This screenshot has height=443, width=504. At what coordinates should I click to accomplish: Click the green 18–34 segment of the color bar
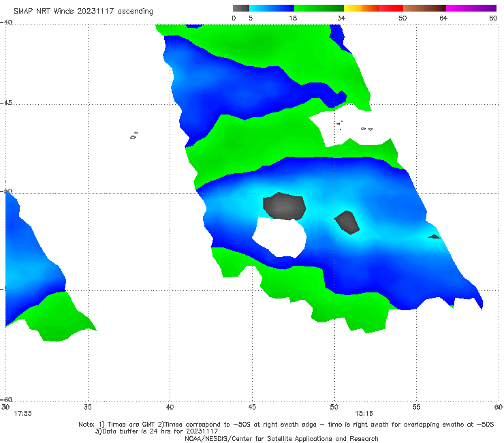click(319, 8)
